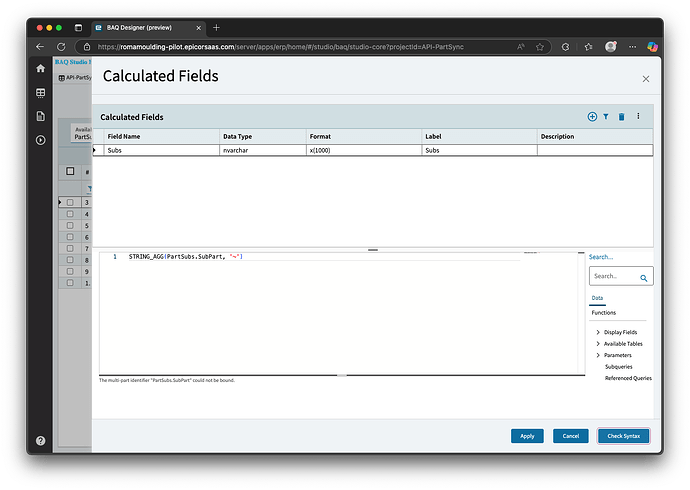Toggle checkbox in background row 5
This screenshot has width=690, height=490.
[x=70, y=225]
